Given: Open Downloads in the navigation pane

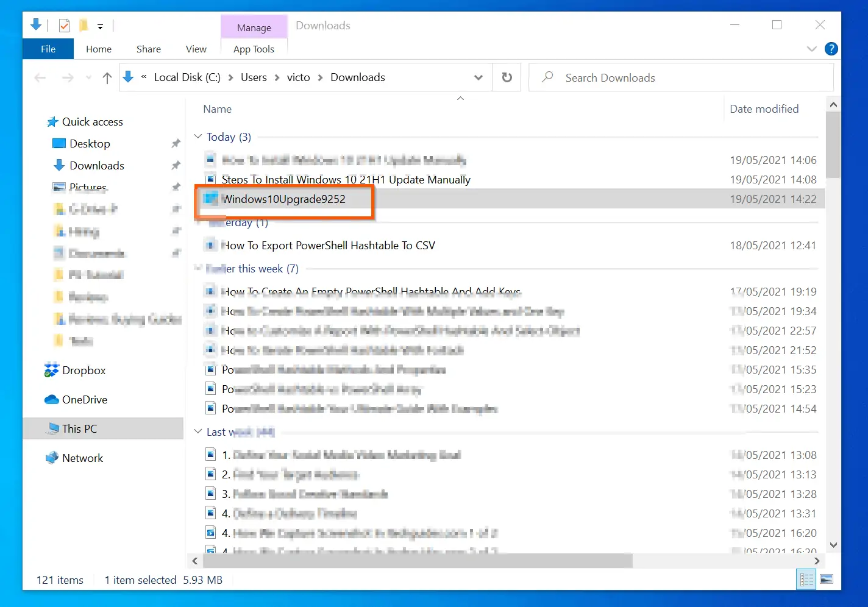Looking at the screenshot, I should [97, 166].
